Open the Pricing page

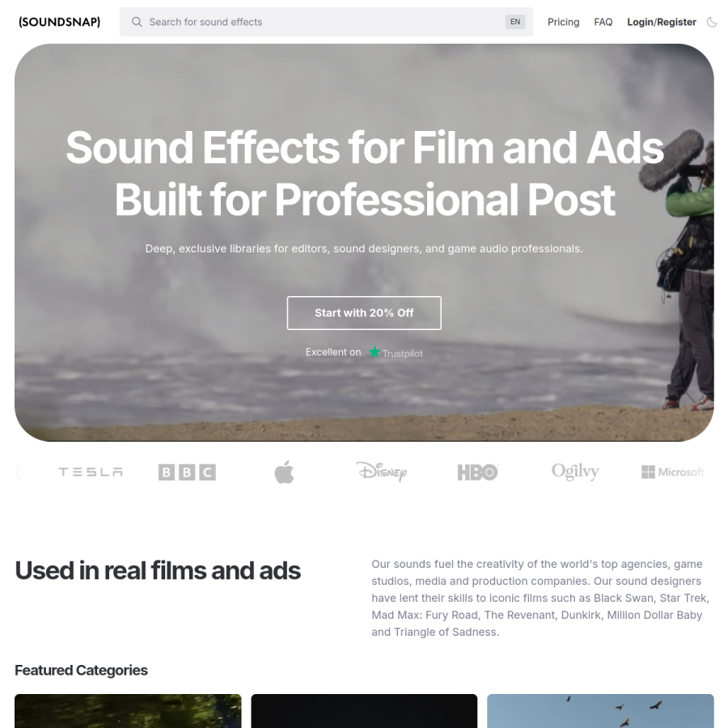[563, 22]
